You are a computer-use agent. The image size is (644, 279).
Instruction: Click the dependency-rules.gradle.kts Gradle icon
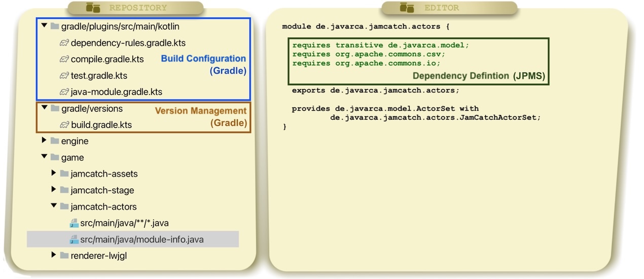click(64, 43)
